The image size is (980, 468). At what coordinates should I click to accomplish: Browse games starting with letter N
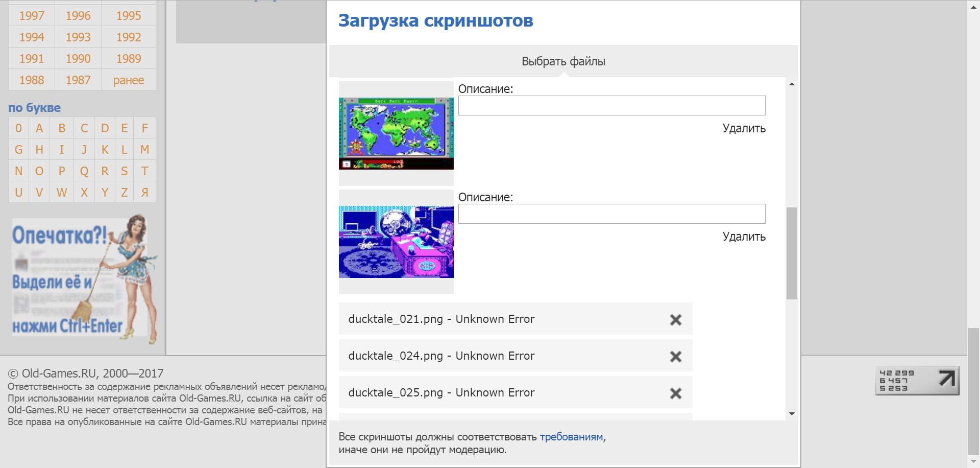pyautogui.click(x=19, y=171)
